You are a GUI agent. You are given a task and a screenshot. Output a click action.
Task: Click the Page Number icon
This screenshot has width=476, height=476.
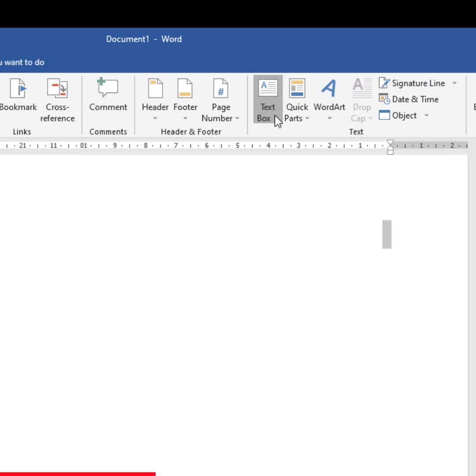click(x=220, y=89)
